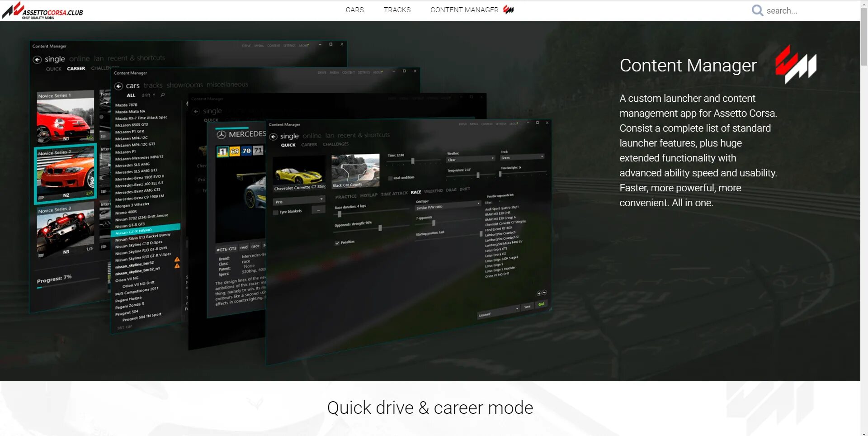868x436 pixels.
Task: Switch to HOTLAP mode tab
Action: [369, 195]
